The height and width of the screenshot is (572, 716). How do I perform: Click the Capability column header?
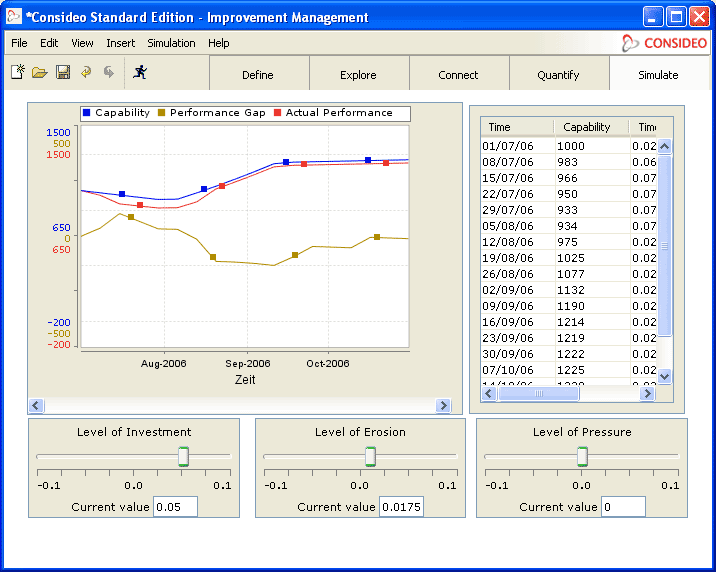pyautogui.click(x=592, y=127)
